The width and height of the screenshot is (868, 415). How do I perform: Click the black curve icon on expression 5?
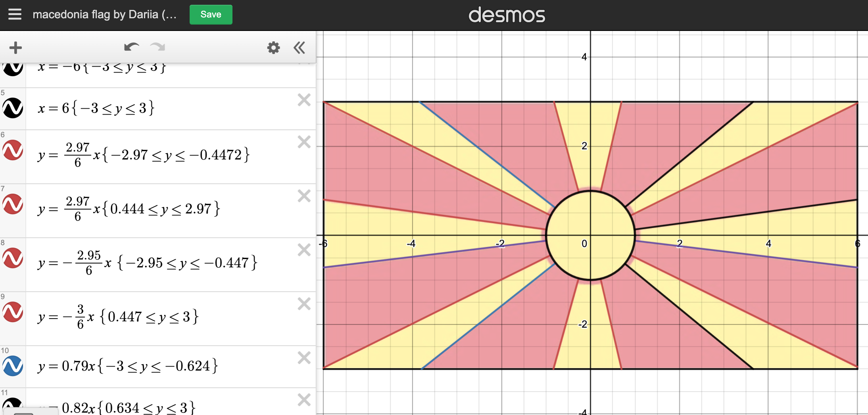click(x=12, y=108)
